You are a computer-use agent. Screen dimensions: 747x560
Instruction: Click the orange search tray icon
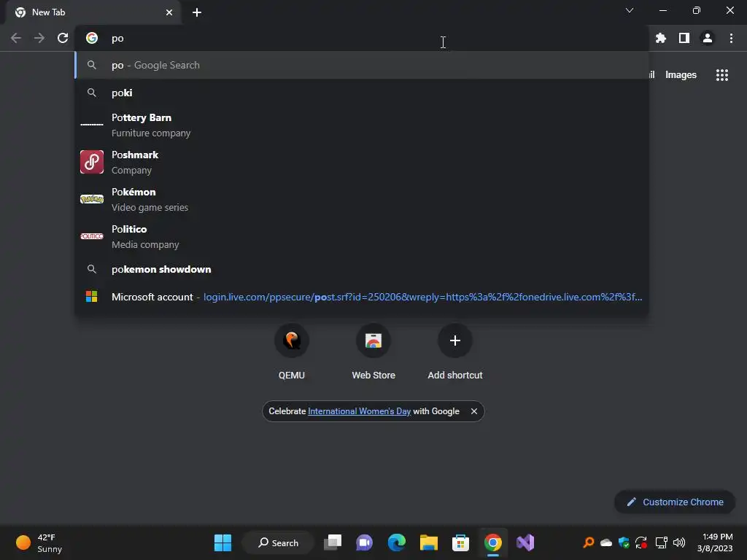click(589, 542)
